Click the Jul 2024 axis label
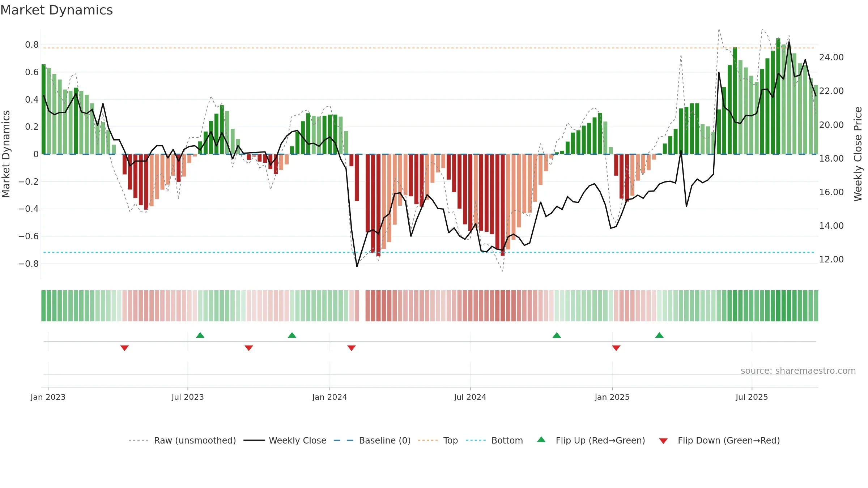 470,397
